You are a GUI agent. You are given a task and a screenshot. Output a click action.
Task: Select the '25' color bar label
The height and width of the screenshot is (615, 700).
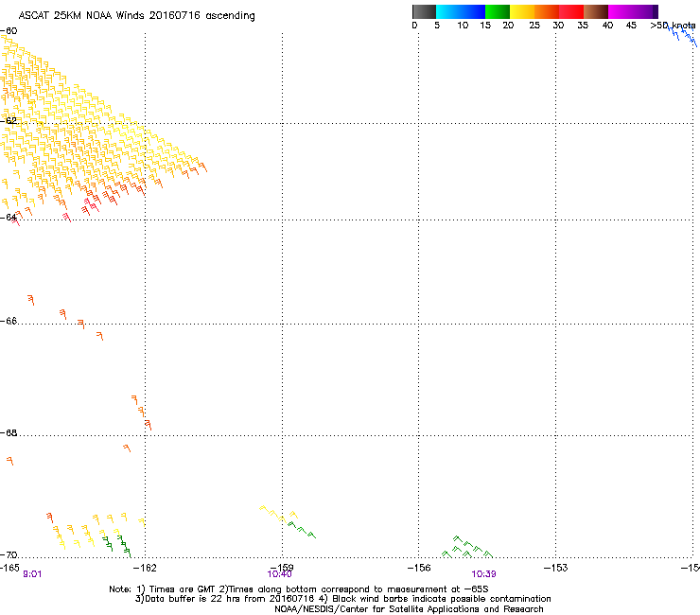click(x=534, y=26)
